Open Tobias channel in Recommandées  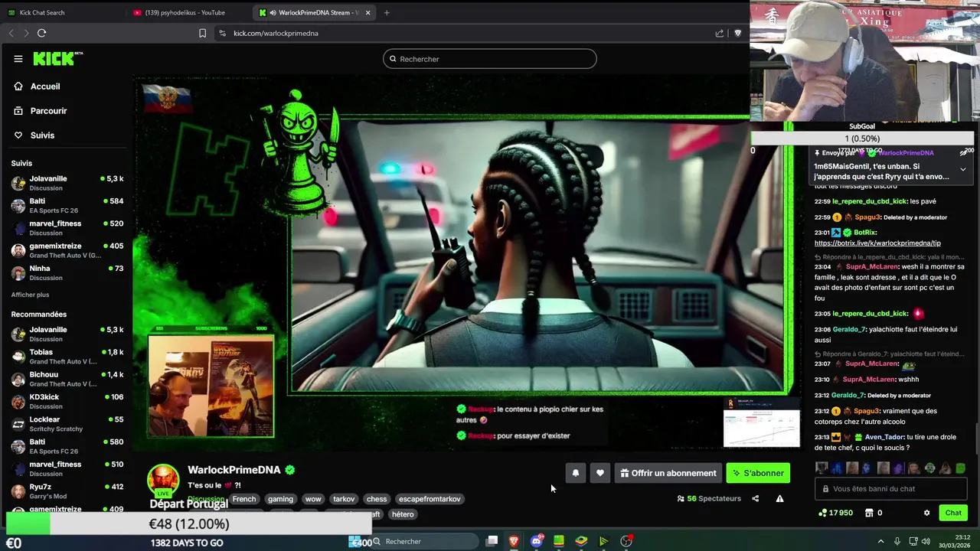[x=67, y=357]
